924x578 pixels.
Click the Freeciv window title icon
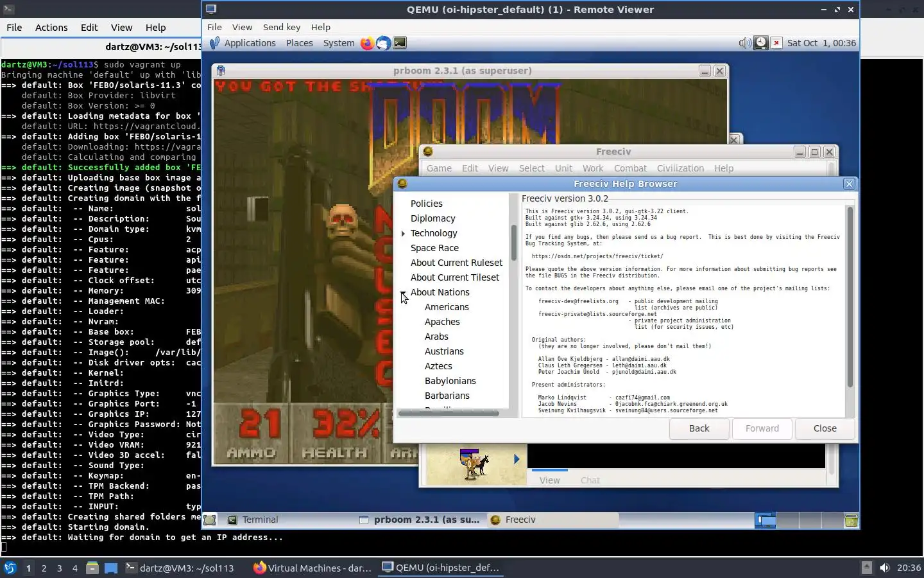[x=428, y=152]
